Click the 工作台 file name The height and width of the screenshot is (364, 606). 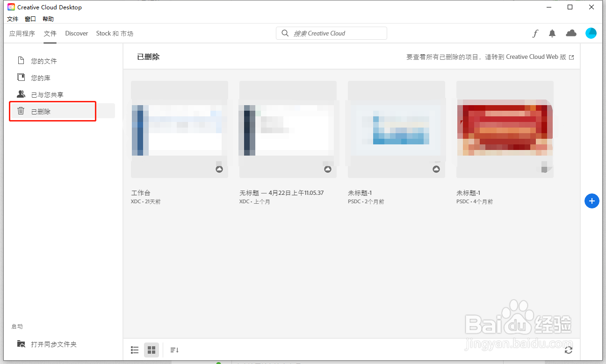pos(141,193)
